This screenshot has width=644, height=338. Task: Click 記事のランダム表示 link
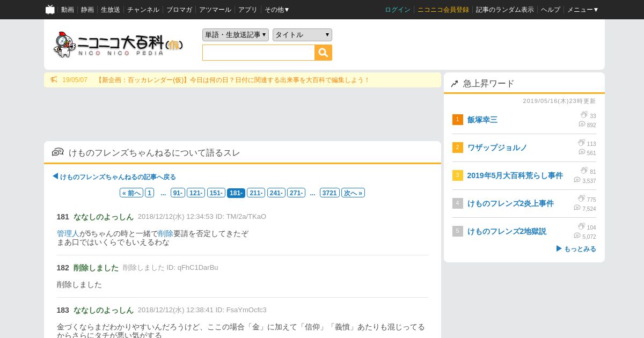tap(505, 10)
